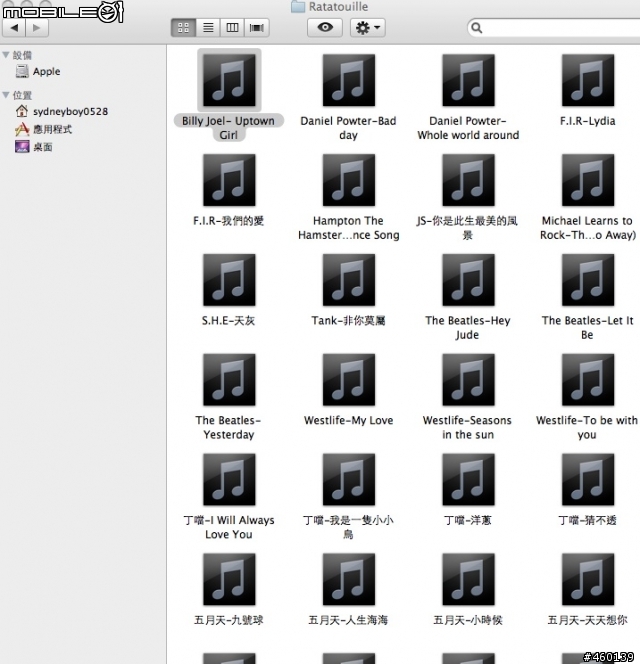
Task: Click the file name text Tank-非你莫屬
Action: pos(349,321)
